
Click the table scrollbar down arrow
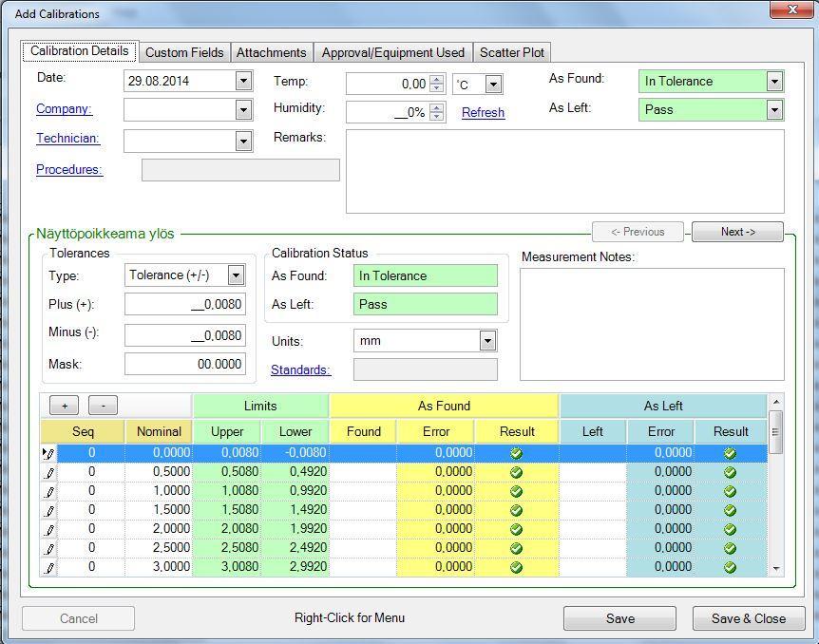(775, 569)
